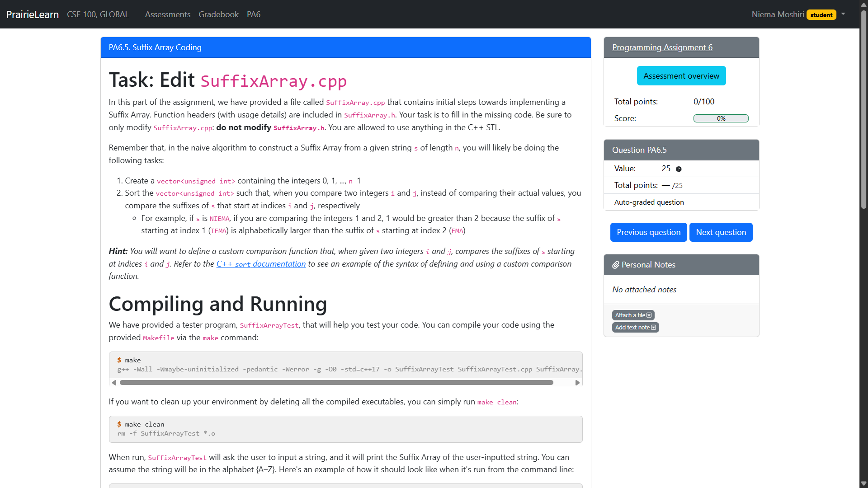The width and height of the screenshot is (868, 488).
Task: Click the 'rm -f SuffixArrayTest *.o' line
Action: [x=166, y=433]
